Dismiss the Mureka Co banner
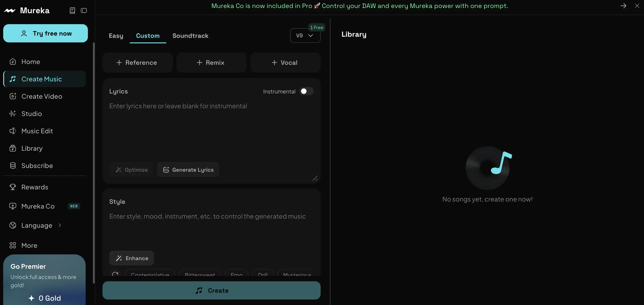The width and height of the screenshot is (644, 305). point(637,6)
